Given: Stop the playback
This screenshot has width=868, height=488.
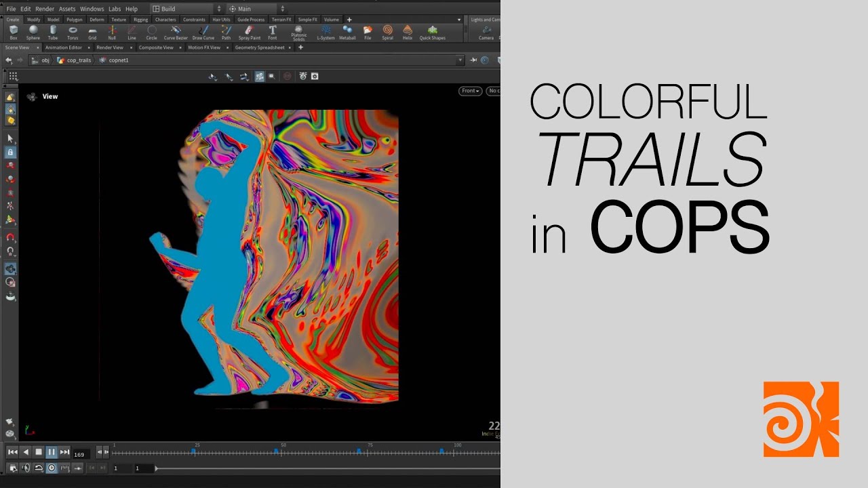Looking at the screenshot, I should [x=39, y=452].
